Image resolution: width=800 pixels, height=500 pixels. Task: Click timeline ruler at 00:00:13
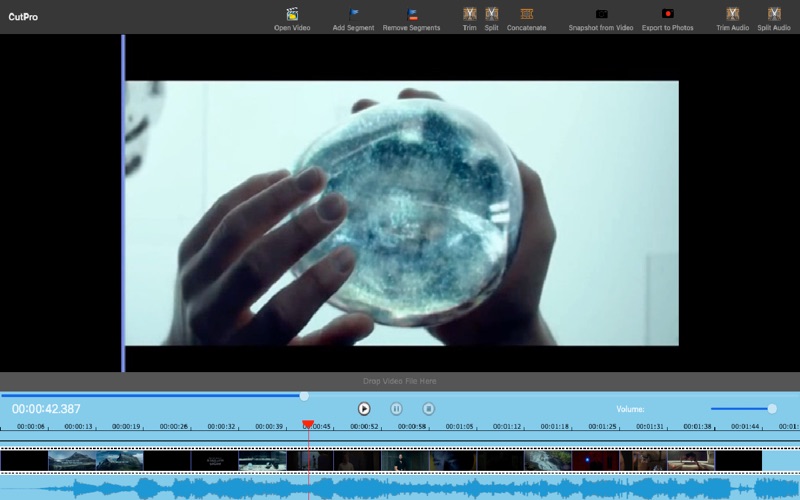(79, 427)
